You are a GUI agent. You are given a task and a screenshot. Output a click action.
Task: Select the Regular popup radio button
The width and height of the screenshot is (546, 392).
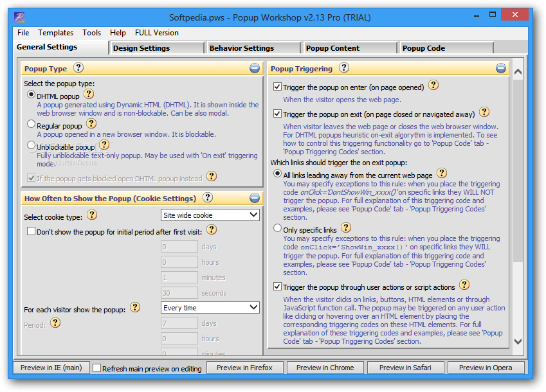[31, 124]
